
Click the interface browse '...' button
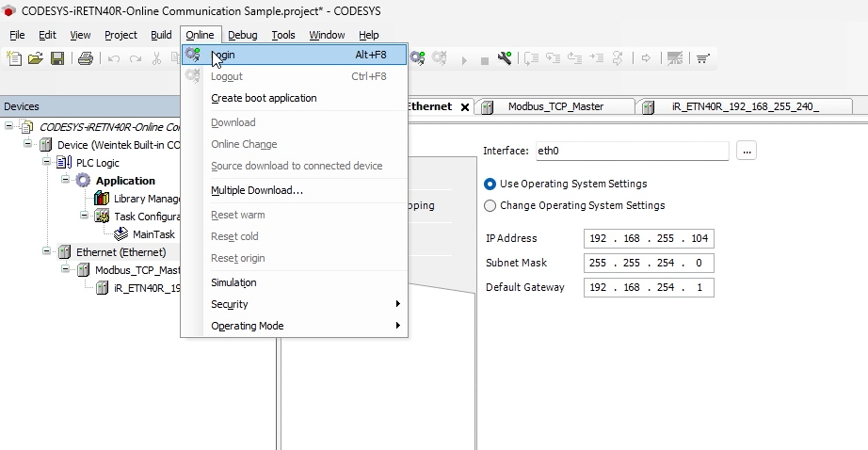click(x=747, y=151)
